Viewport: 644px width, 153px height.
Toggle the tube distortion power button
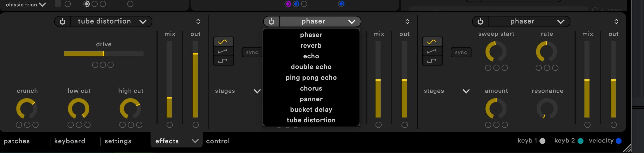click(62, 22)
